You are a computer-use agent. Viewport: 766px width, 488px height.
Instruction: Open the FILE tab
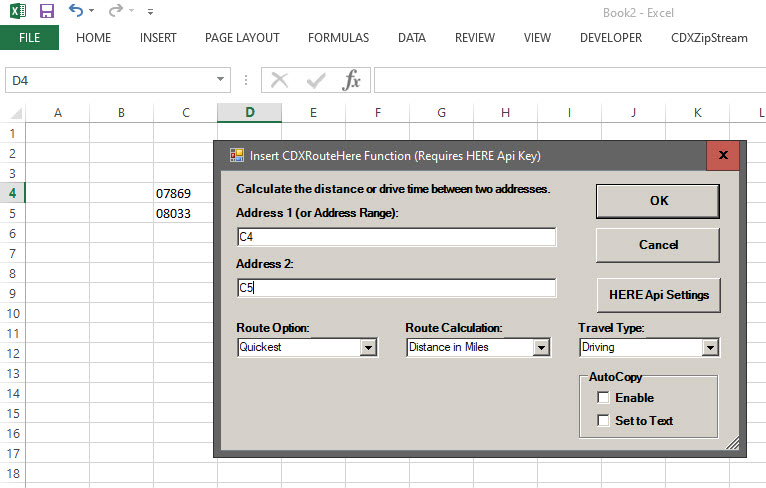[29, 38]
